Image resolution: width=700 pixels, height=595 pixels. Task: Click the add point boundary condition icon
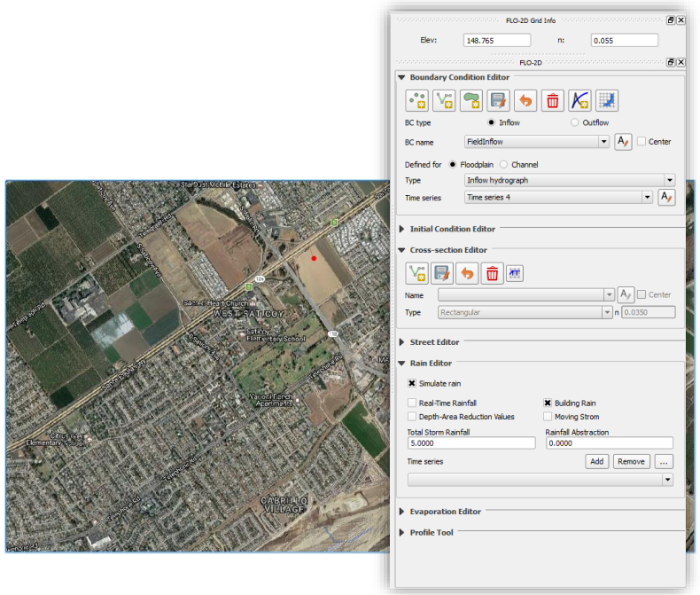pyautogui.click(x=416, y=100)
